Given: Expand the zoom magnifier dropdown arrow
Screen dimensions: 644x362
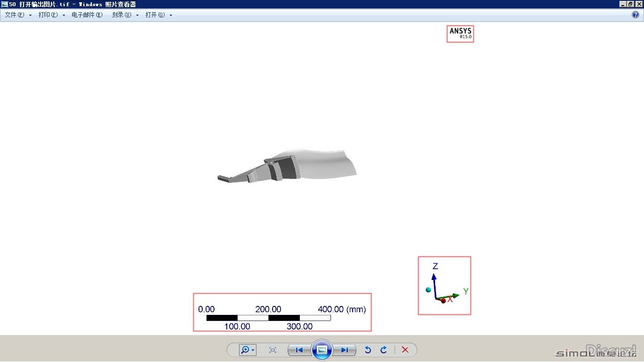Looking at the screenshot, I should pyautogui.click(x=253, y=350).
